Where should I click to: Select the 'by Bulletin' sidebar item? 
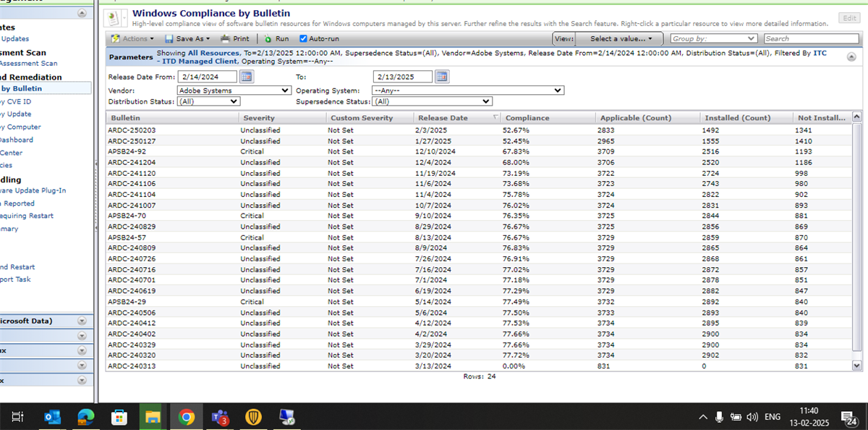(46, 88)
